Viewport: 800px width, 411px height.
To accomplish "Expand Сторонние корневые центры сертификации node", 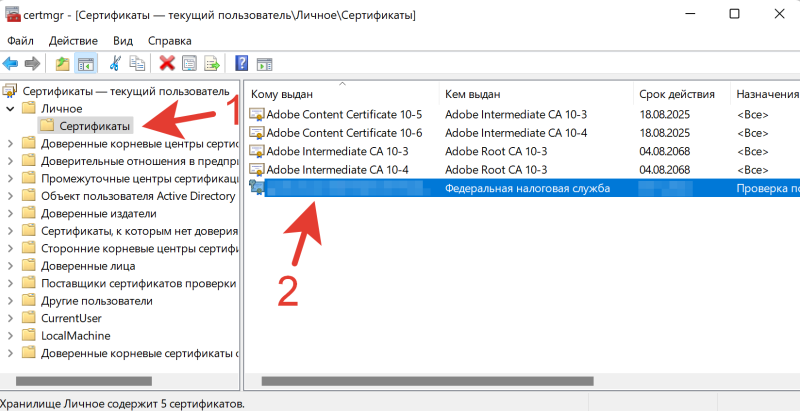I will click(10, 248).
